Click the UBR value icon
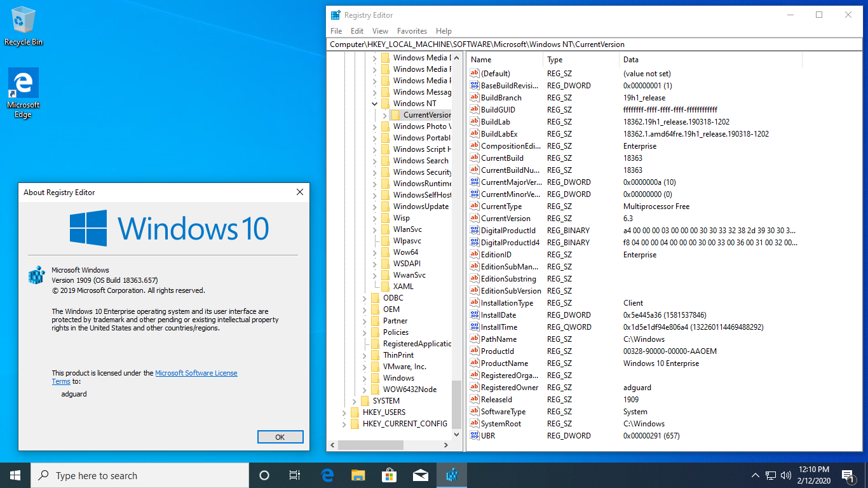Viewport: 868px width, 488px height. point(474,436)
